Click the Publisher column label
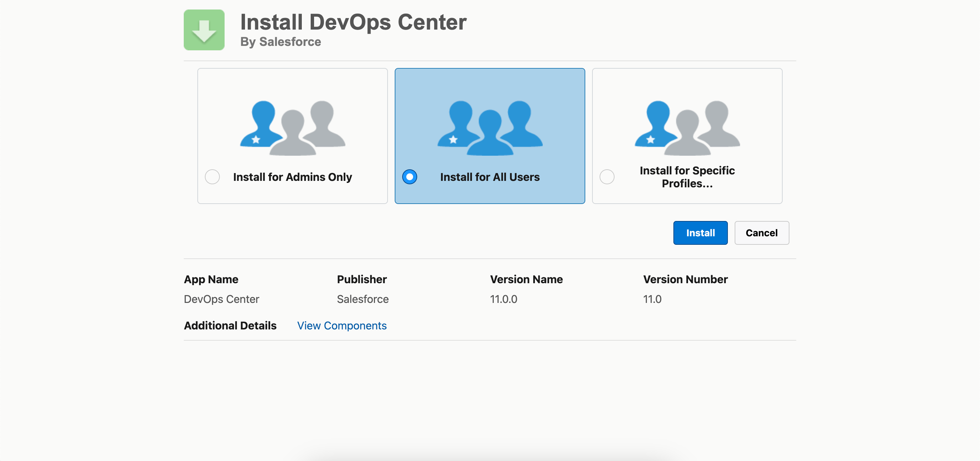Image resolution: width=980 pixels, height=461 pixels. click(362, 279)
